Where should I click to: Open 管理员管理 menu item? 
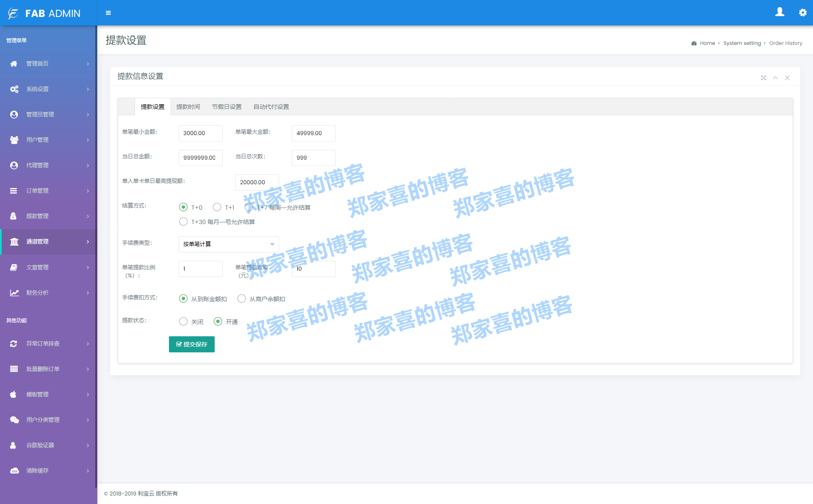49,114
